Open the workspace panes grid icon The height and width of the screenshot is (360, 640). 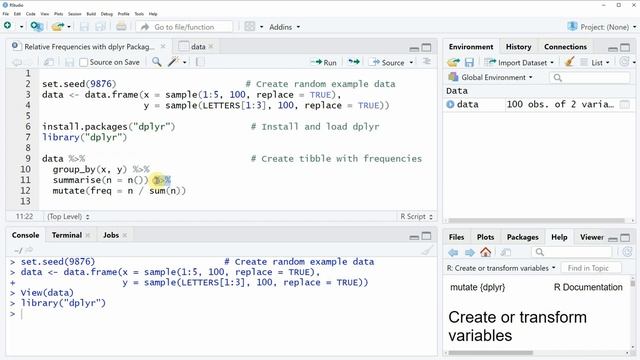point(249,27)
